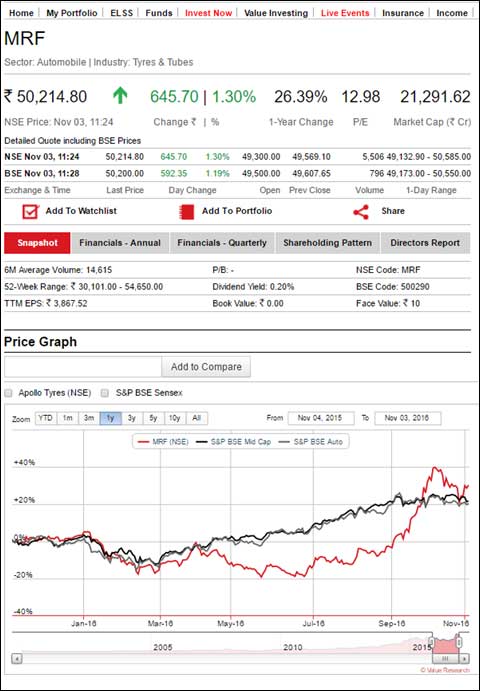Set chart zoom to All
Image resolution: width=480 pixels, height=691 pixels.
pos(197,418)
